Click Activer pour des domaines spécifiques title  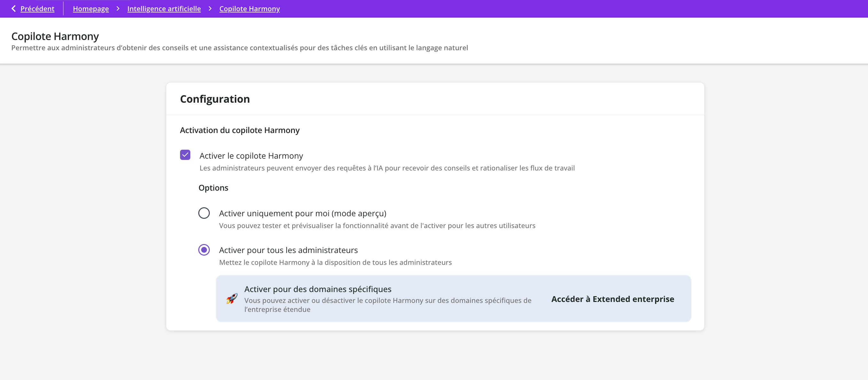click(x=317, y=289)
